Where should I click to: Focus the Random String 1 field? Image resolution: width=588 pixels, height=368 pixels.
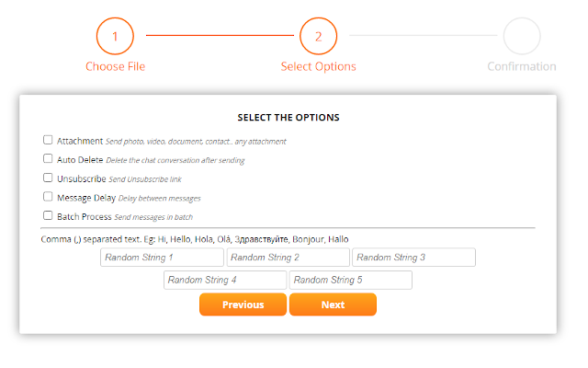point(162,258)
